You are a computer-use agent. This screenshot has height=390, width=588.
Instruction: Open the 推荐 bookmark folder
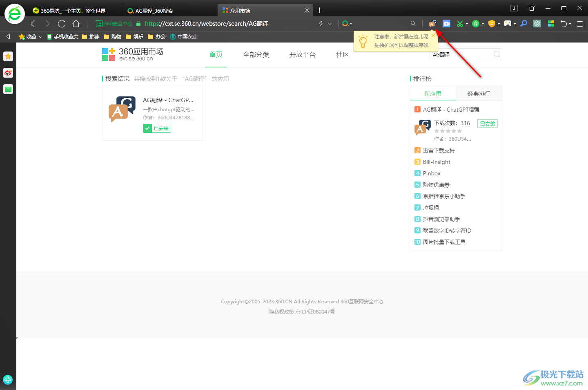(x=90, y=37)
